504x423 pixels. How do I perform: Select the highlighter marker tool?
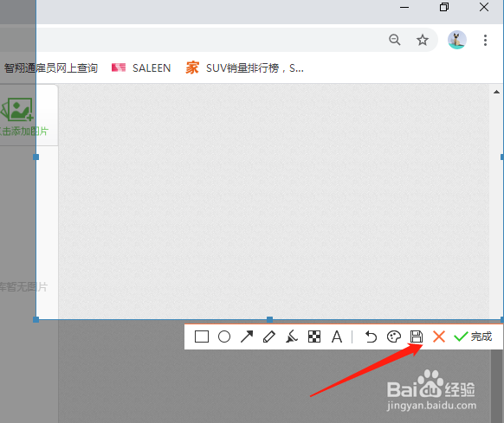[292, 336]
